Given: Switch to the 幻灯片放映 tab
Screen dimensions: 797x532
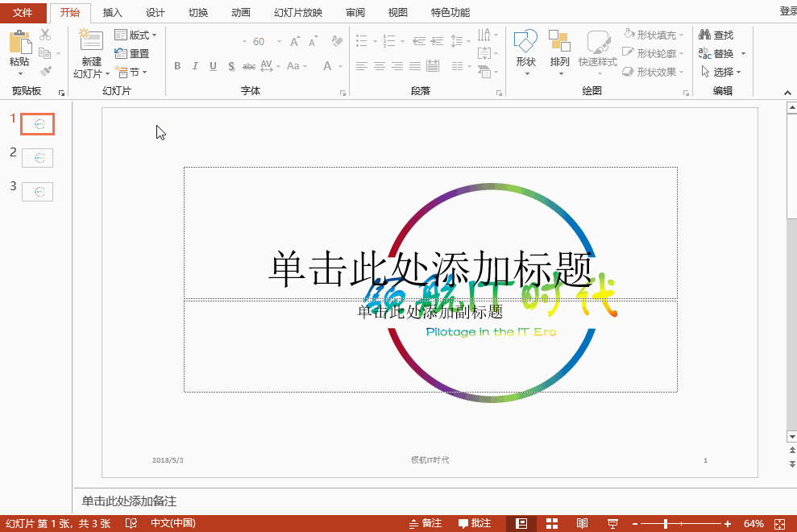Looking at the screenshot, I should 298,13.
